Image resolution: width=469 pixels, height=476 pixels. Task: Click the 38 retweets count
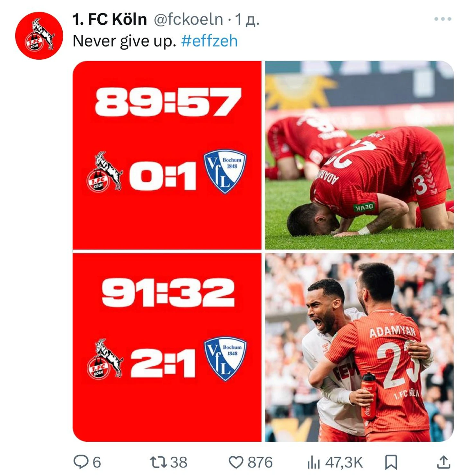[178, 463]
